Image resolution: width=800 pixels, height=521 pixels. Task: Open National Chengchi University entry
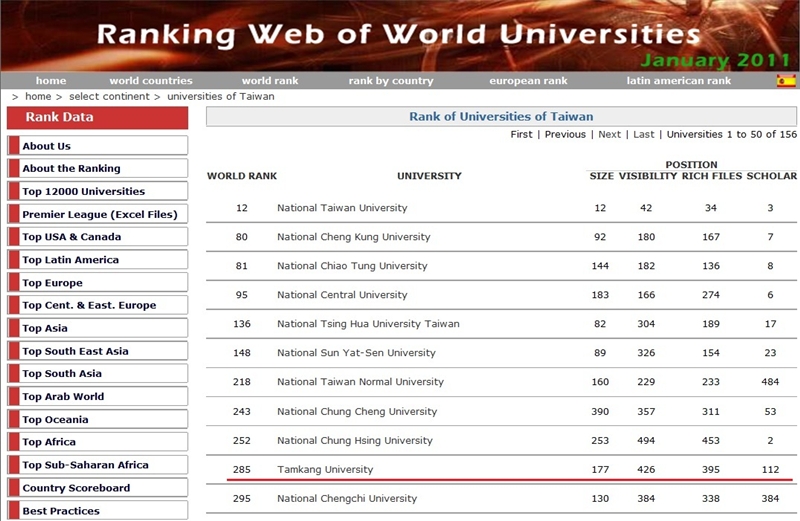345,499
